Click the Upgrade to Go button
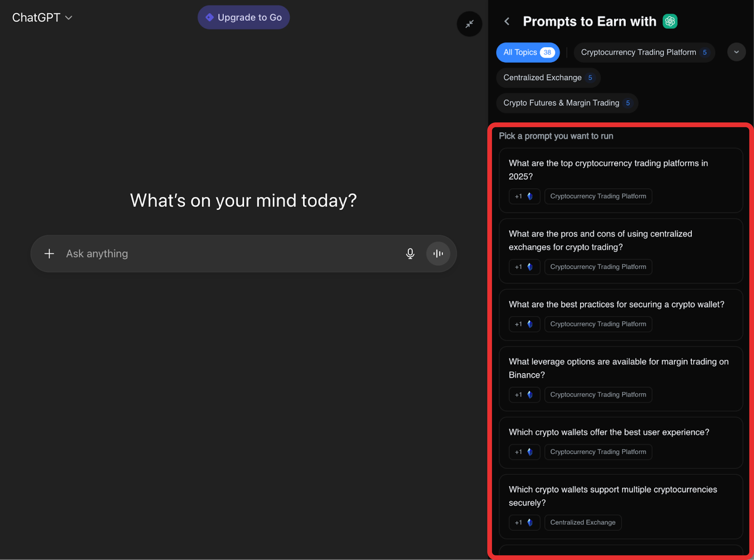This screenshot has height=560, width=754. pos(244,17)
